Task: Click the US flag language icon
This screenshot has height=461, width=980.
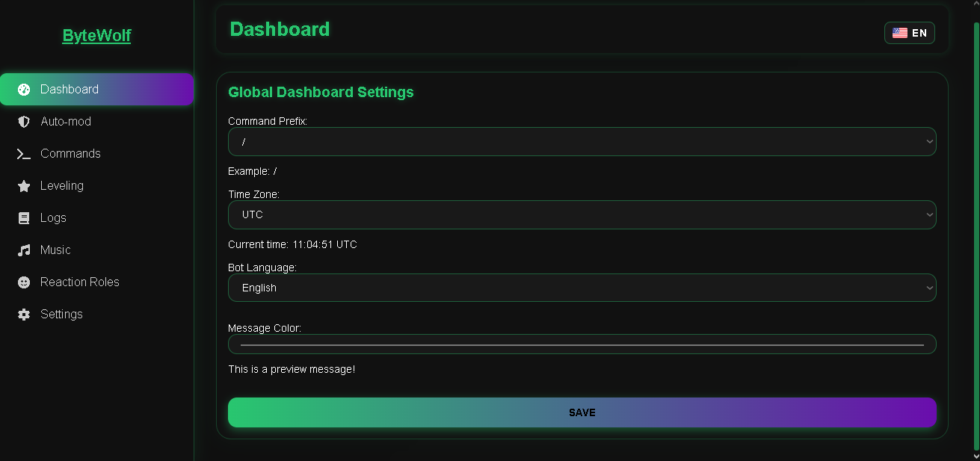Action: click(x=900, y=33)
